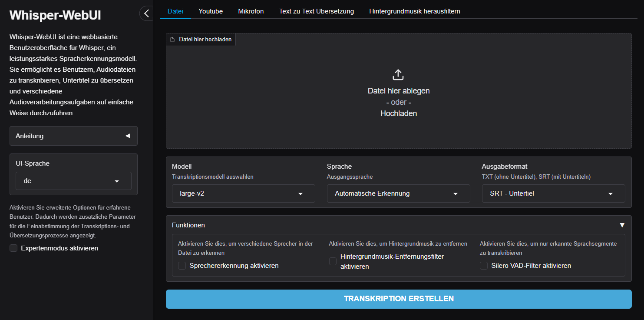644x320 pixels.
Task: Switch to the Youtube tab
Action: click(211, 11)
